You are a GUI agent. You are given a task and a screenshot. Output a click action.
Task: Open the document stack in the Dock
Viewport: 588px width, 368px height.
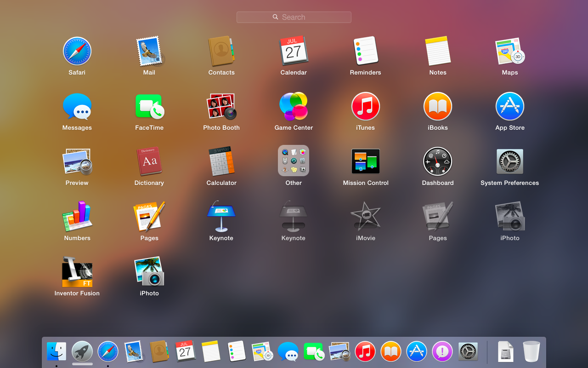tap(505, 352)
